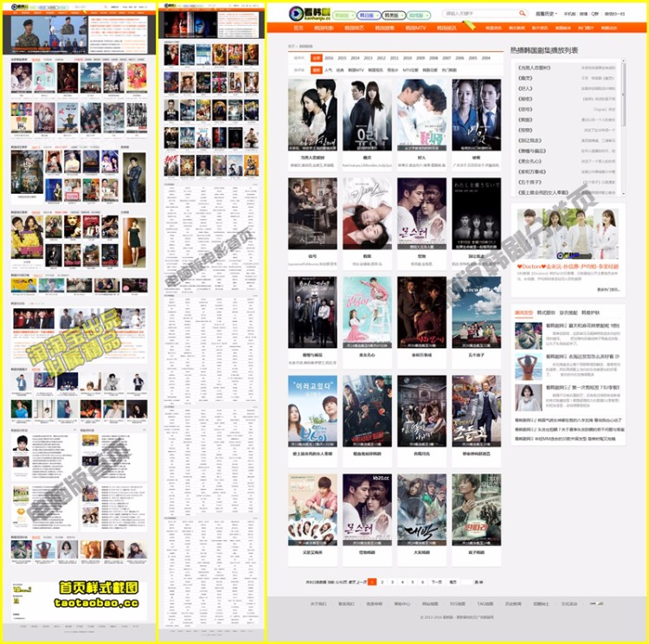Click the playlist scrollbar down arrow
Image resolution: width=649 pixels, height=644 pixels.
[623, 193]
